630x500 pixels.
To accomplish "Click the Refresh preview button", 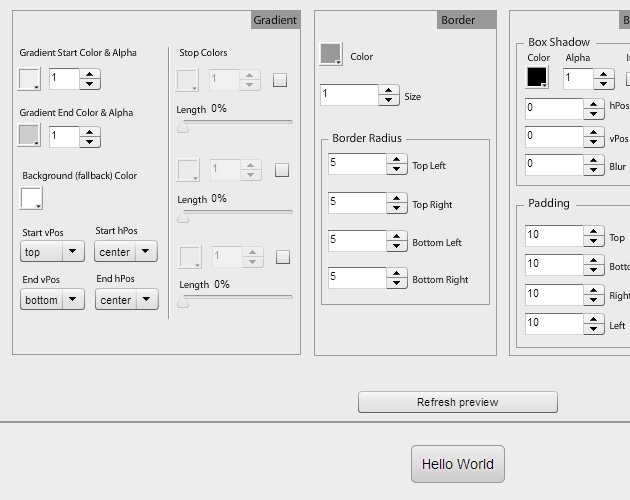I will [x=457, y=402].
